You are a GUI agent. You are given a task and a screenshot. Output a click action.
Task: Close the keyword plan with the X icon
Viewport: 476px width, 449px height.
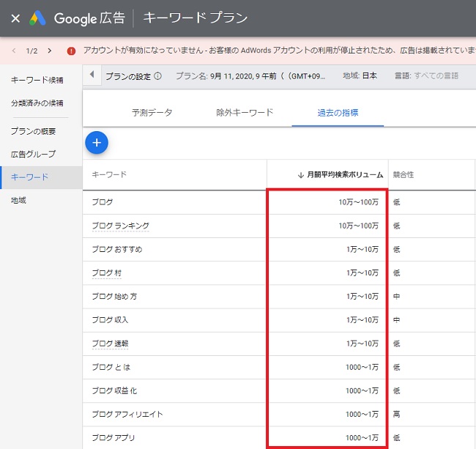(x=15, y=18)
